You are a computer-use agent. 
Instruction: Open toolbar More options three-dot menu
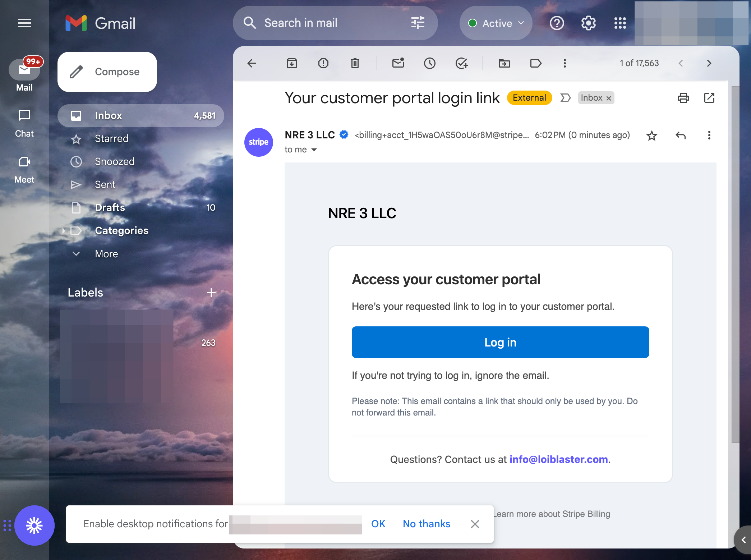click(x=565, y=64)
